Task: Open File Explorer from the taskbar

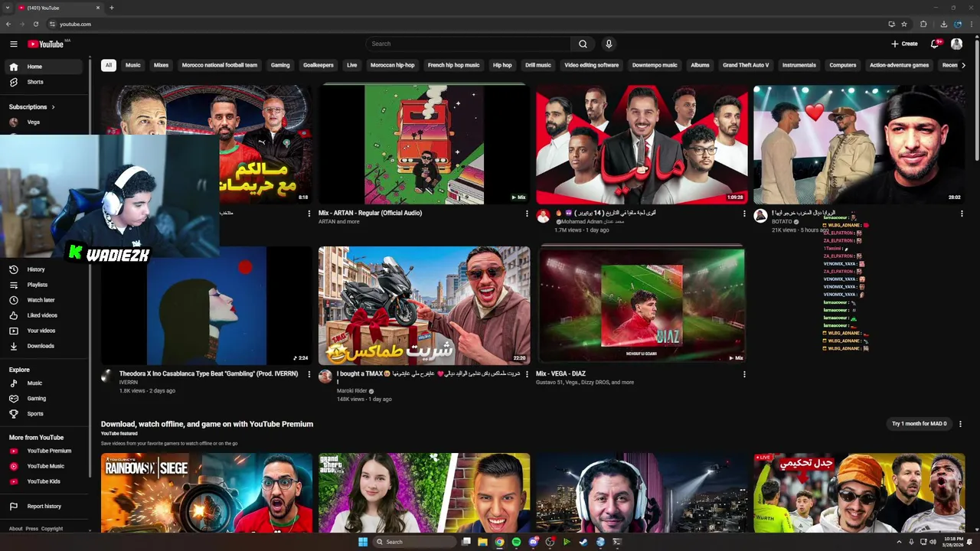Action: click(x=482, y=542)
